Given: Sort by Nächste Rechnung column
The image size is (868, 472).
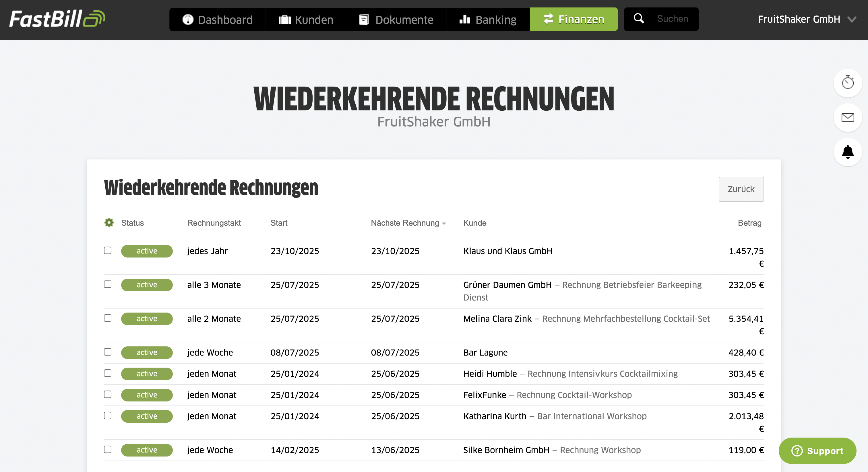Looking at the screenshot, I should point(408,223).
